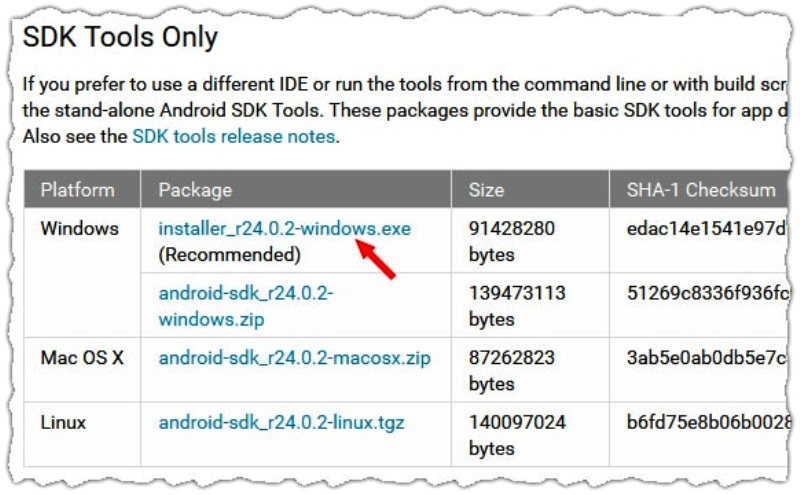This screenshot has height=495, width=800.
Task: Download android-sdk_r24.0.2-windows.zip package
Action: pos(245,306)
